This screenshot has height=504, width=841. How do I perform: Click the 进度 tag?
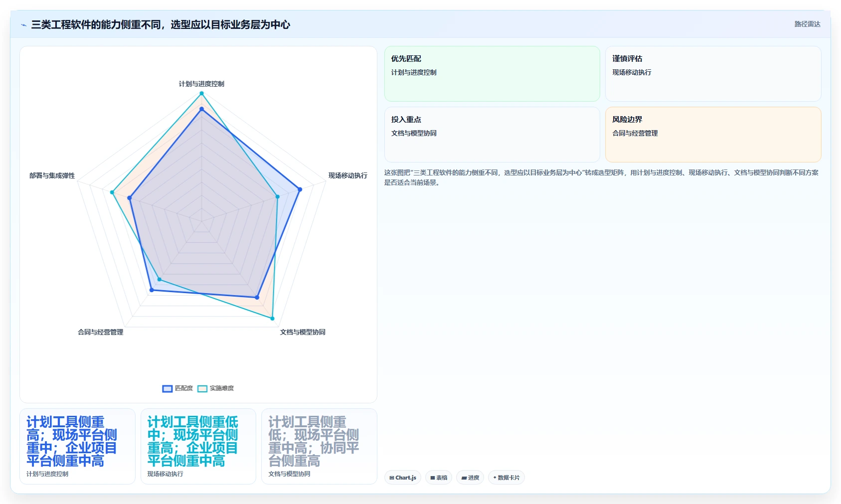click(470, 478)
